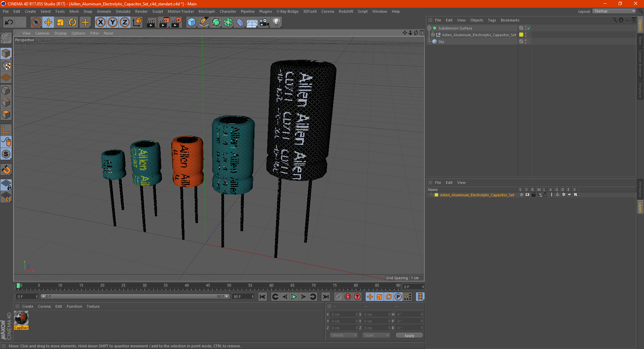Activate the Move tool in toolbar
This screenshot has height=349, width=644.
click(48, 22)
